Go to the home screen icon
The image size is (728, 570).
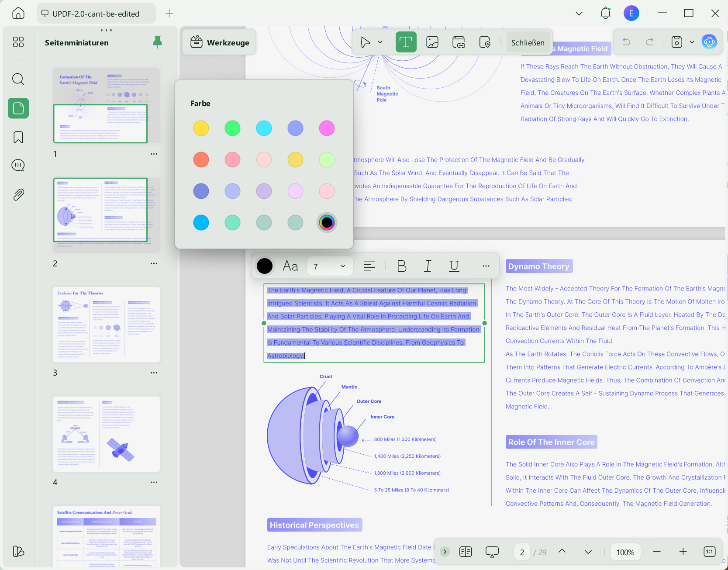(18, 13)
